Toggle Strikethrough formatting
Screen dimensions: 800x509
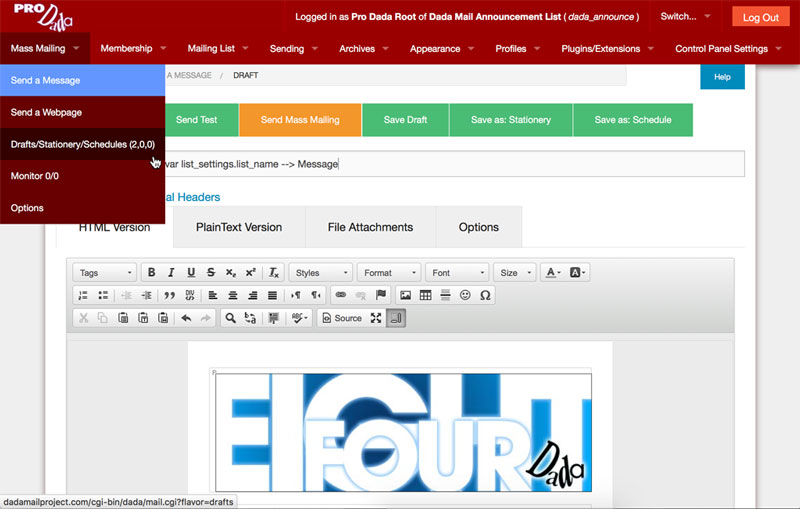(211, 273)
